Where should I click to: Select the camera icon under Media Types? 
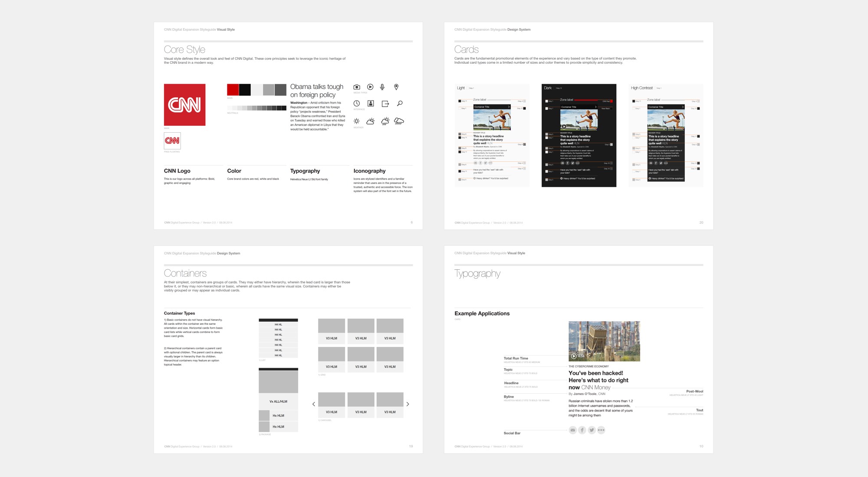(x=357, y=87)
